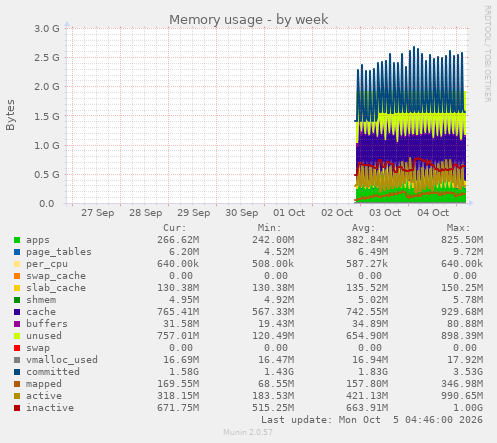Click the '3.0 G' axis value
This screenshot has height=443, width=497.
pos(47,29)
